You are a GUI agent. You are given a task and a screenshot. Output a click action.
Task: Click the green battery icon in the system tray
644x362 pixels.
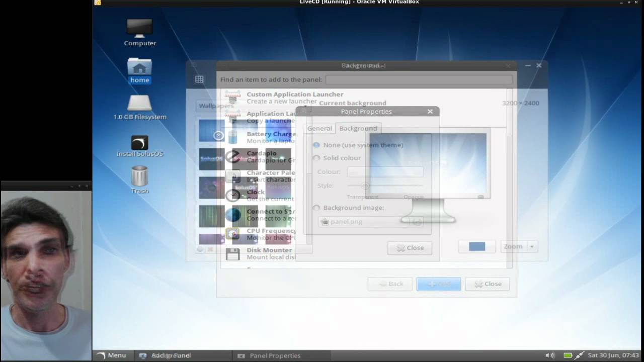click(x=568, y=355)
